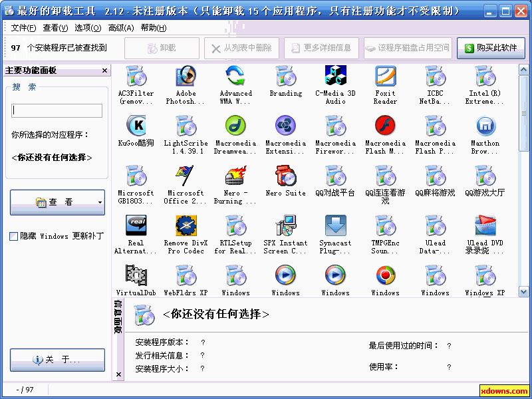Select the QQ对战平台 icon

click(x=336, y=176)
